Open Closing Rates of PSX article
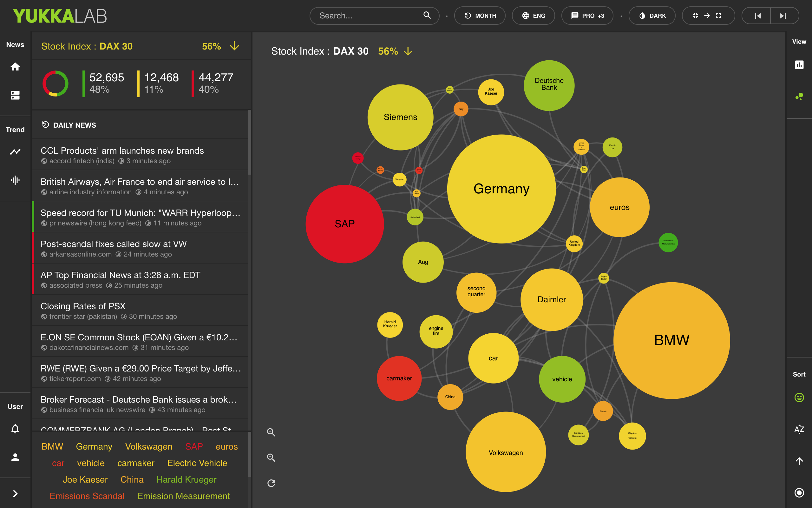 [x=140, y=311]
